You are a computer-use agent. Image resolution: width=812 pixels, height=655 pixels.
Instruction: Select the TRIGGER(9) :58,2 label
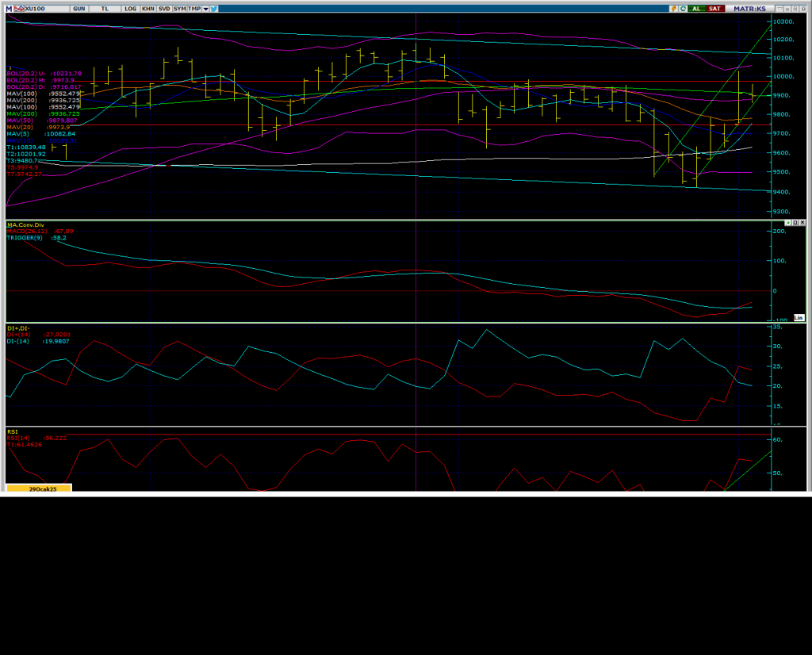tap(36, 238)
